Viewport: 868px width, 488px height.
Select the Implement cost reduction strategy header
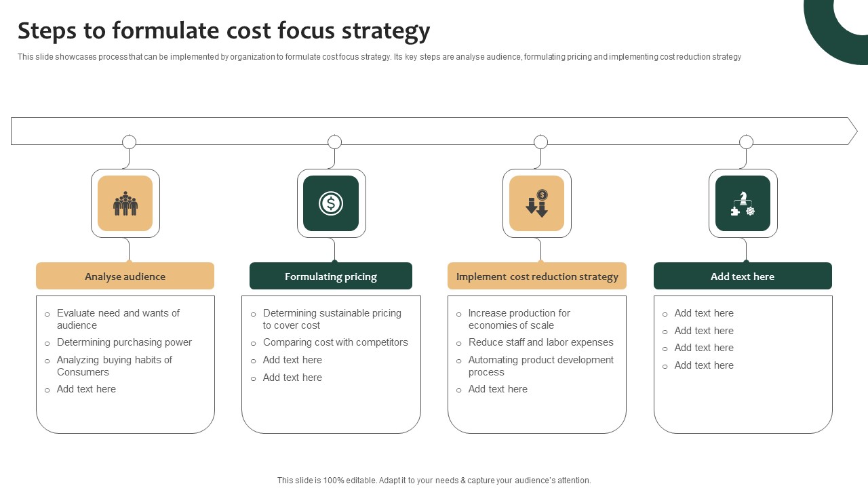537,277
